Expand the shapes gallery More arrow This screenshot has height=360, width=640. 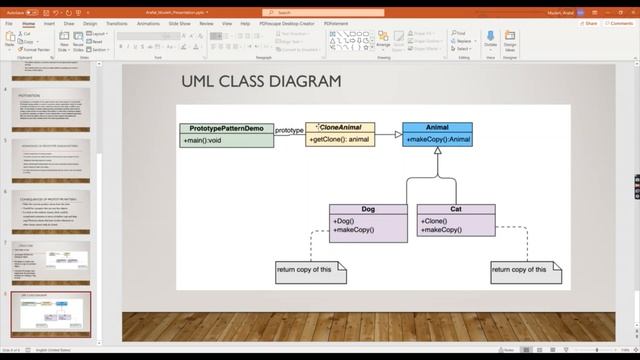[372, 48]
